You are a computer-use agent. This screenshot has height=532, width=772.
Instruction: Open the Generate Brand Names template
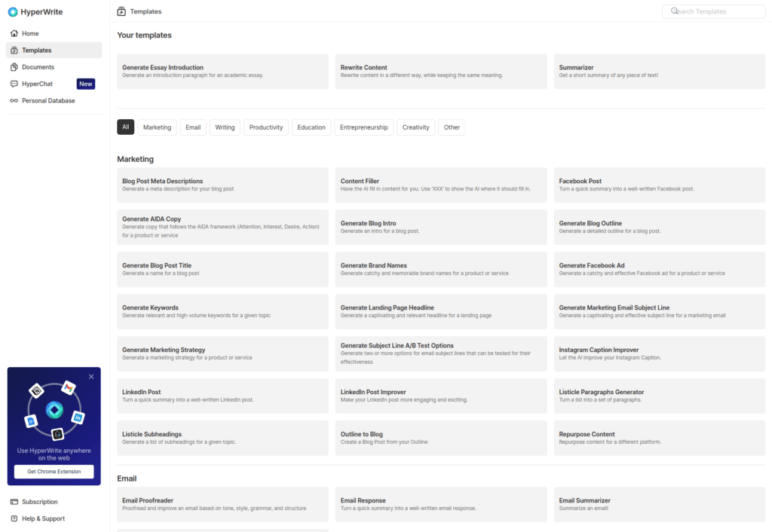[441, 270]
